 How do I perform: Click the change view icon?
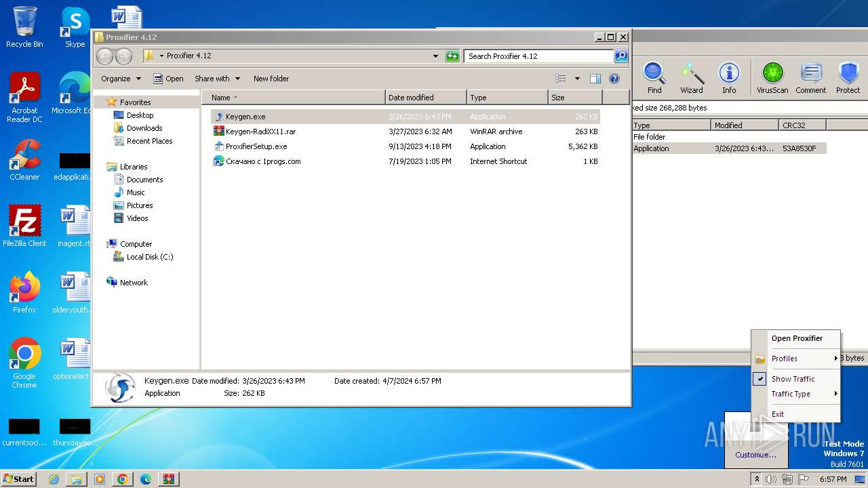tap(561, 79)
